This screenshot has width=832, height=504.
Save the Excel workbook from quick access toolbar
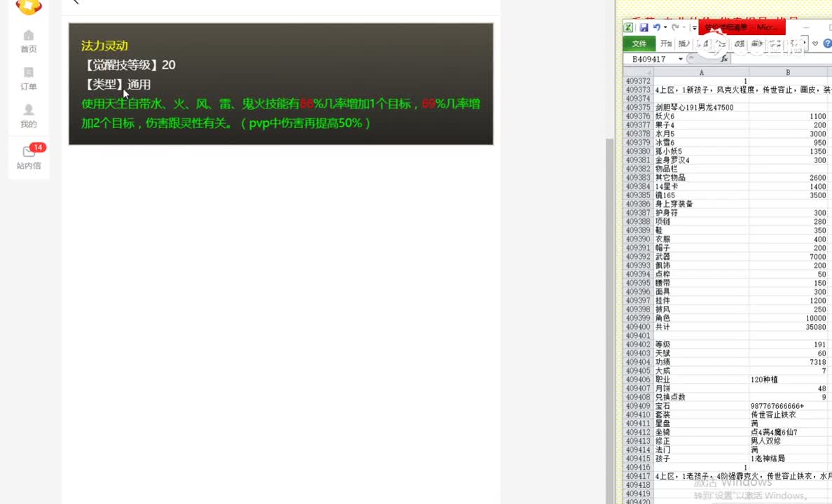(644, 27)
